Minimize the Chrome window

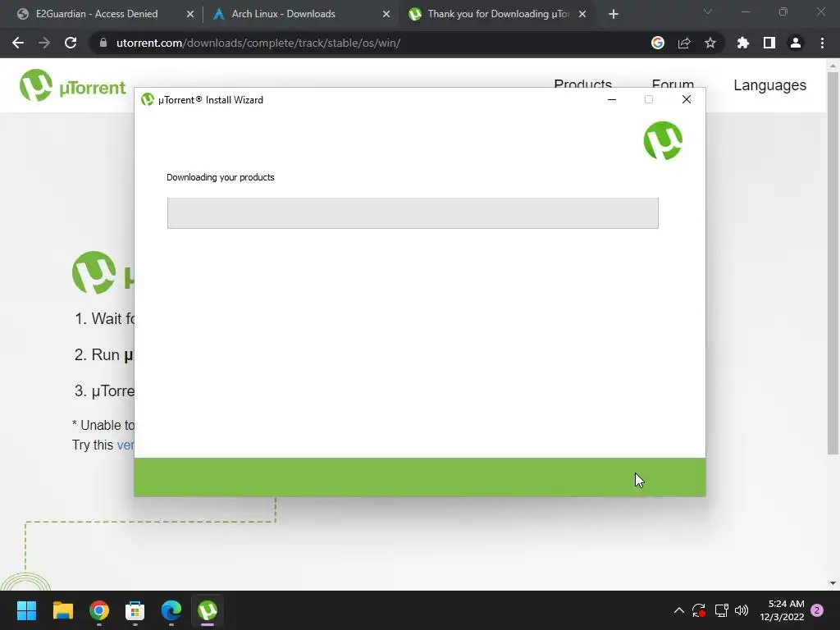pos(745,11)
